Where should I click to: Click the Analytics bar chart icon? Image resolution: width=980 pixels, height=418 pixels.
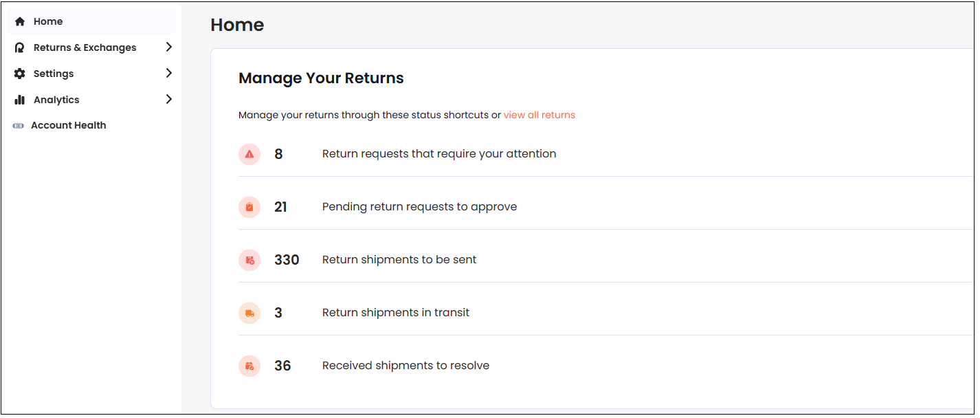(20, 100)
